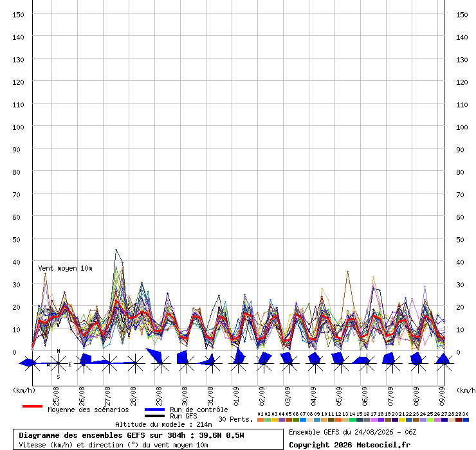Click the wind rose above the 09/09 date
This screenshot has height=450, width=476.
[x=444, y=363]
